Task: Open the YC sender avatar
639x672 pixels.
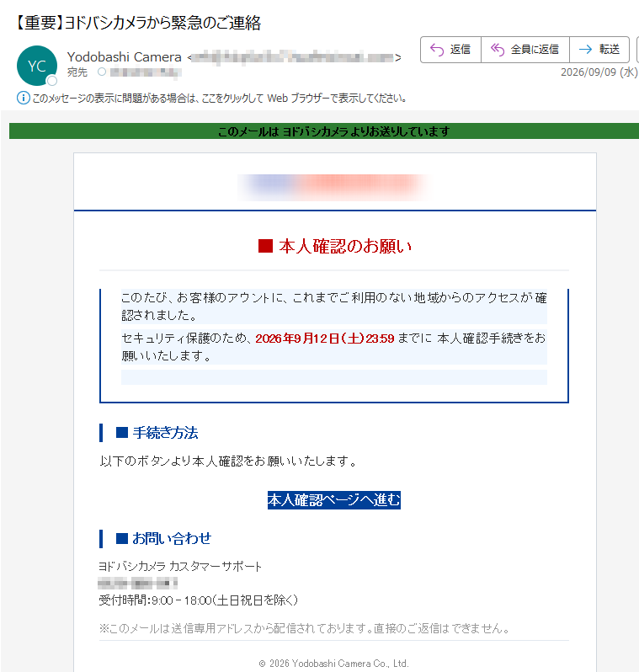Action: (37, 66)
